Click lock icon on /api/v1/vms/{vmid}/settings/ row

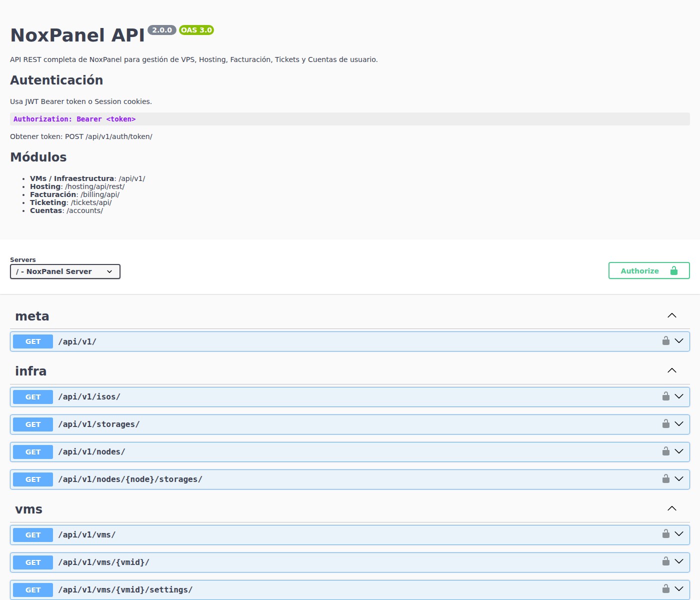pos(665,589)
